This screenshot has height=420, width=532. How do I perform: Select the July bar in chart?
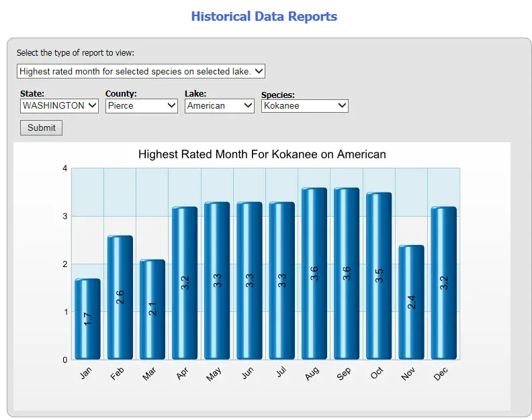(x=282, y=281)
